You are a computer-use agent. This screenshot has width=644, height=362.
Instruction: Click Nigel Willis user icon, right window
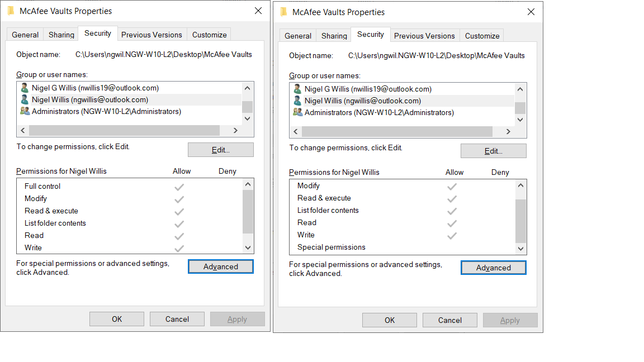pos(297,101)
